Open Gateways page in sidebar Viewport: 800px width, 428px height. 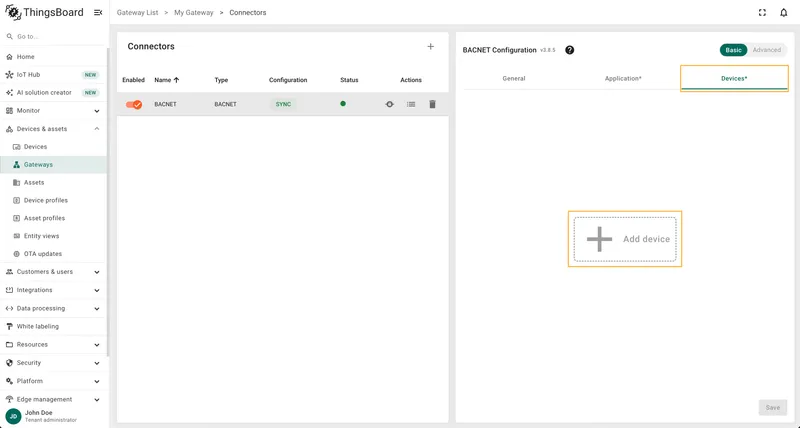click(54, 165)
